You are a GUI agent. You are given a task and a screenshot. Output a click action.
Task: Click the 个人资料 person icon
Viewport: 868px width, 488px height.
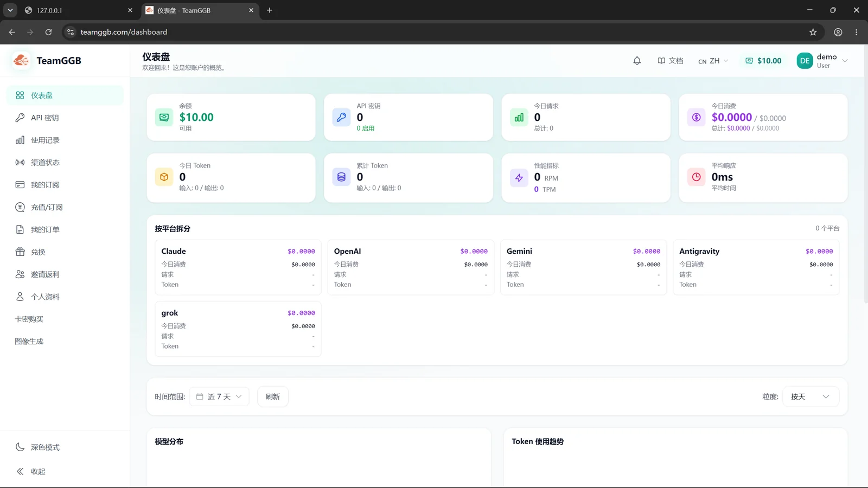tap(20, 297)
